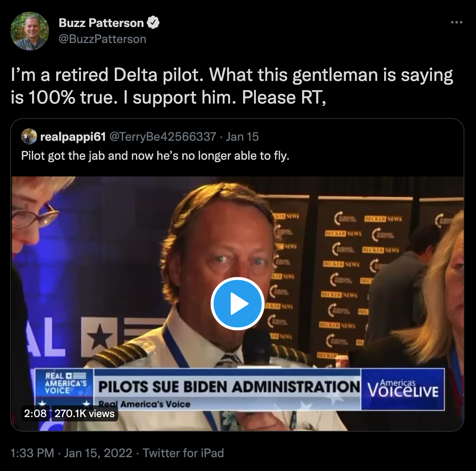Click the 2:08 video duration badge

click(35, 413)
